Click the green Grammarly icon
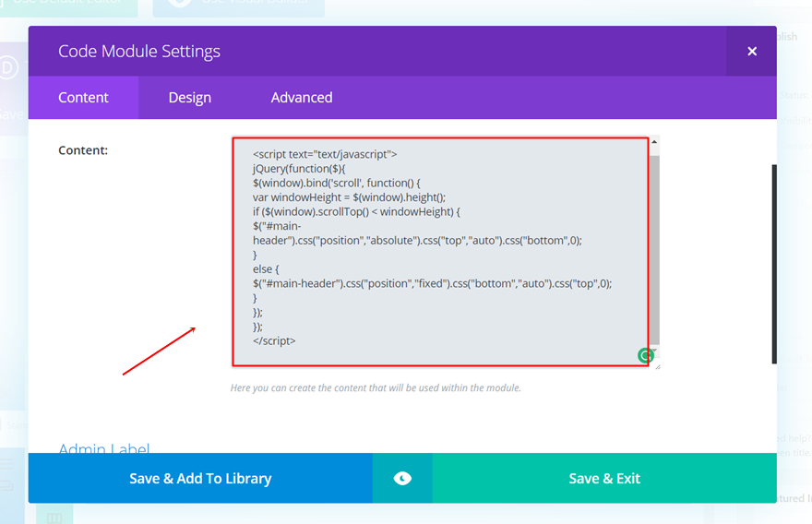 [x=645, y=355]
